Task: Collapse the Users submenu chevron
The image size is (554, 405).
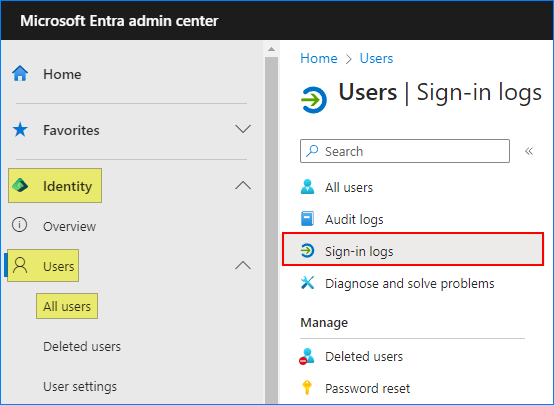Action: 243,265
